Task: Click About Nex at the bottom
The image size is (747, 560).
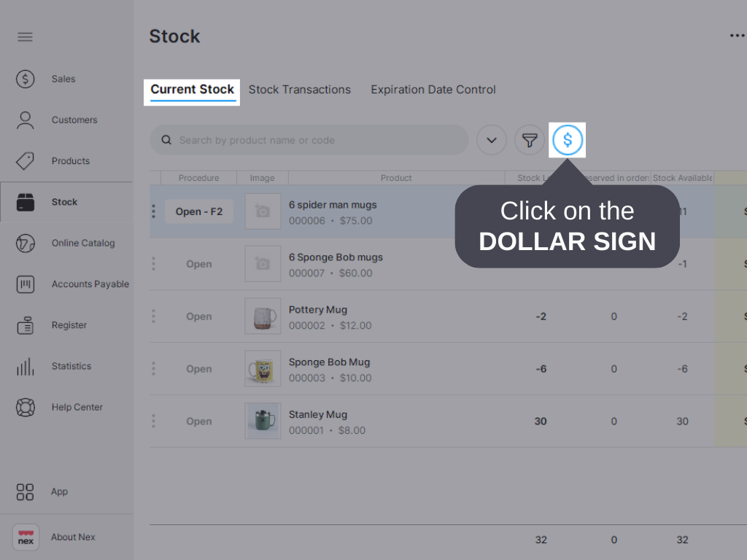Action: click(x=73, y=537)
